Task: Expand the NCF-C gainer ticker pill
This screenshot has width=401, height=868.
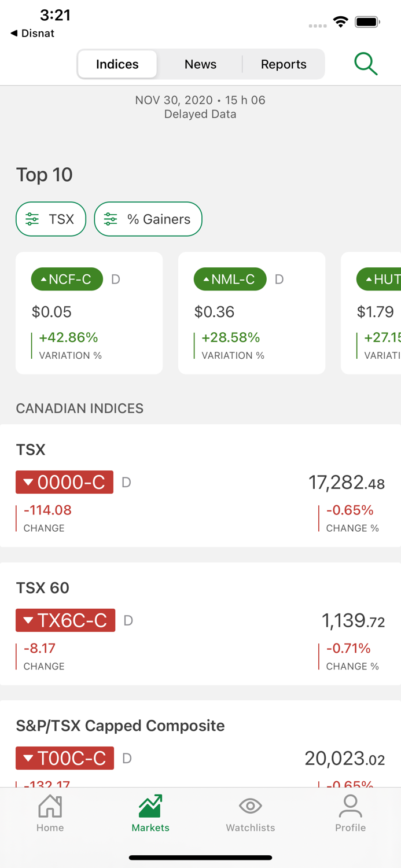Action: click(67, 279)
